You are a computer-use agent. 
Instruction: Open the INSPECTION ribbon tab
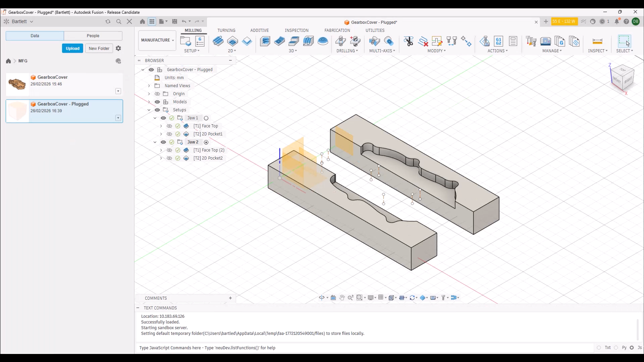[x=297, y=30]
